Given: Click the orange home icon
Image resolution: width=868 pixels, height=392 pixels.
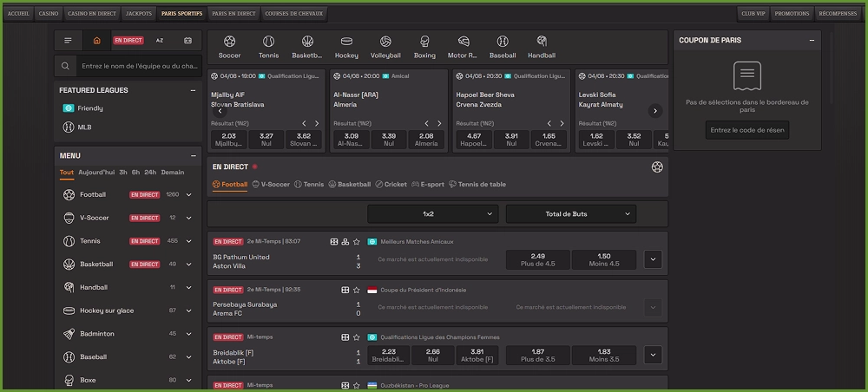Looking at the screenshot, I should point(97,41).
